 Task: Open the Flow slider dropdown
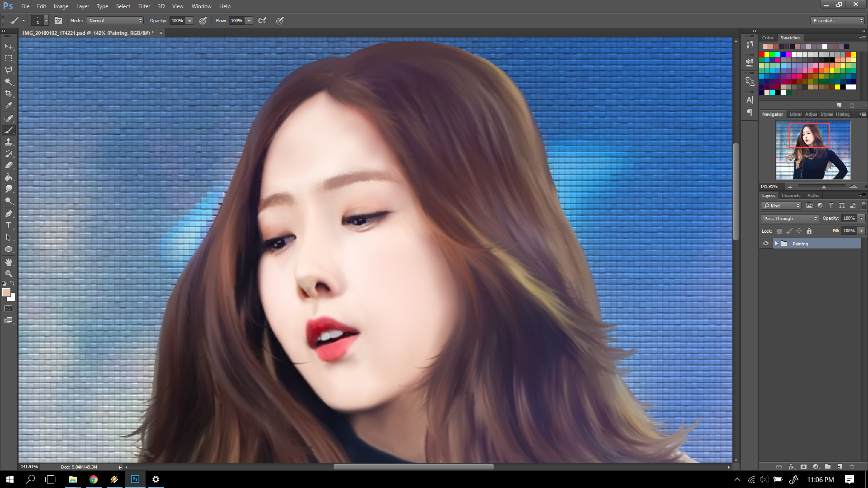[249, 20]
